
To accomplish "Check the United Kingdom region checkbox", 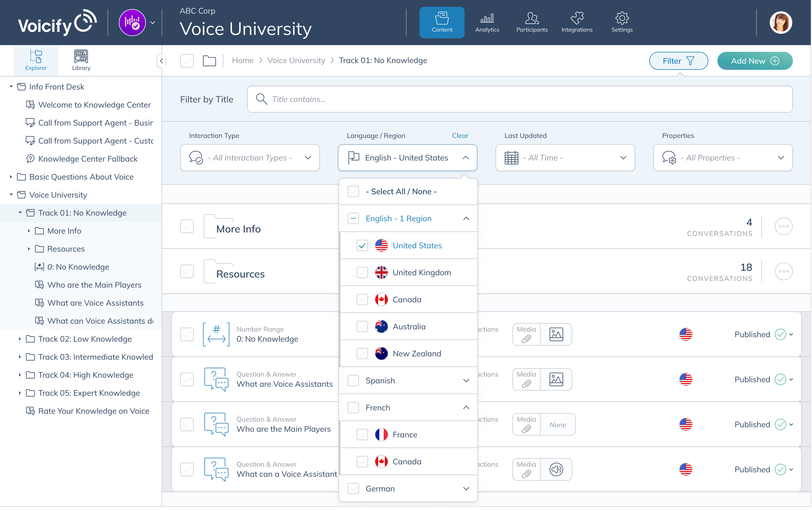I will pos(362,272).
